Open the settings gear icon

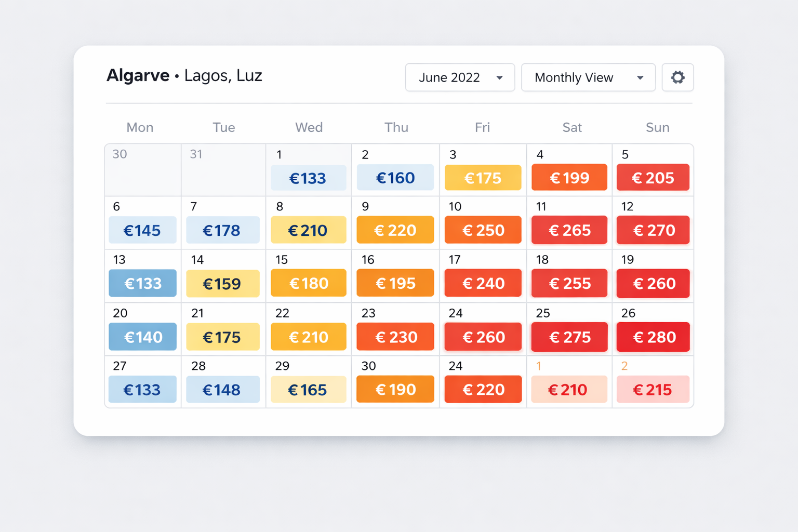[677, 77]
